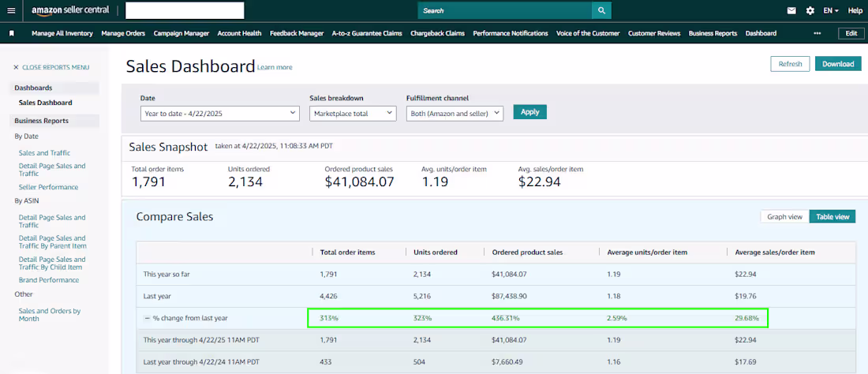868x374 pixels.
Task: Open Campaign Manager
Action: tap(181, 33)
